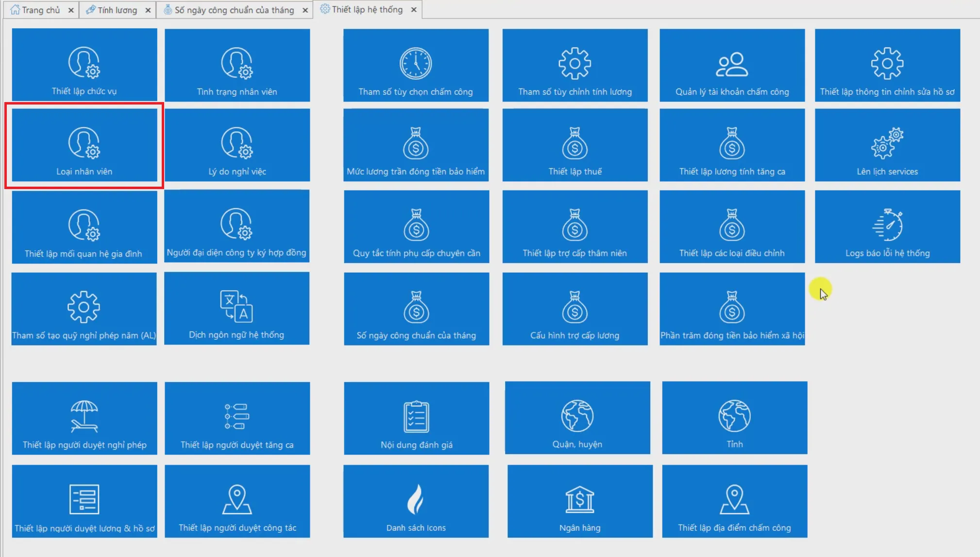The height and width of the screenshot is (557, 980).
Task: Open the Lên lịch services tile
Action: pyautogui.click(x=887, y=145)
